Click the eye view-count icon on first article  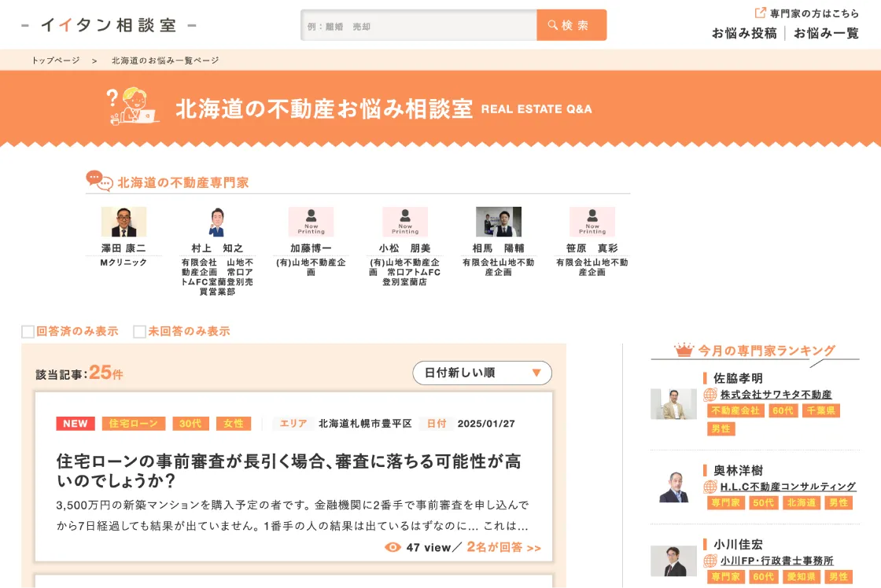tap(393, 547)
